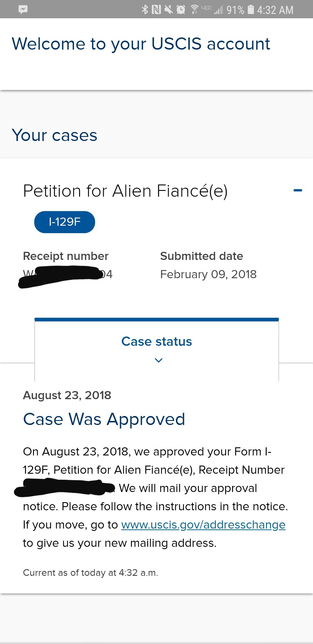Tap the NFC status bar icon
This screenshot has width=313, height=644.
click(156, 10)
